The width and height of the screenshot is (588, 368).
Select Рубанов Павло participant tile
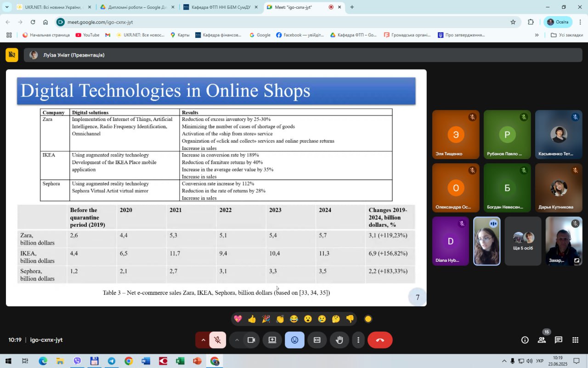click(x=507, y=134)
